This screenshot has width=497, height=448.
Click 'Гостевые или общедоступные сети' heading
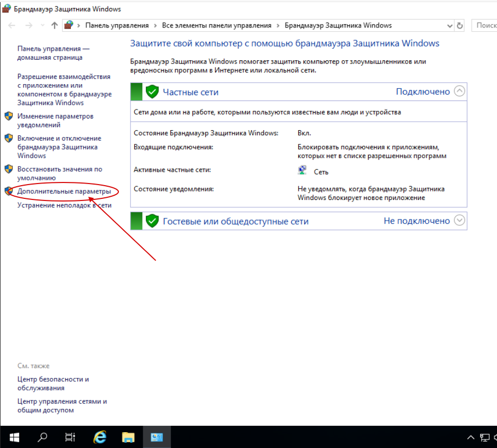(x=235, y=221)
